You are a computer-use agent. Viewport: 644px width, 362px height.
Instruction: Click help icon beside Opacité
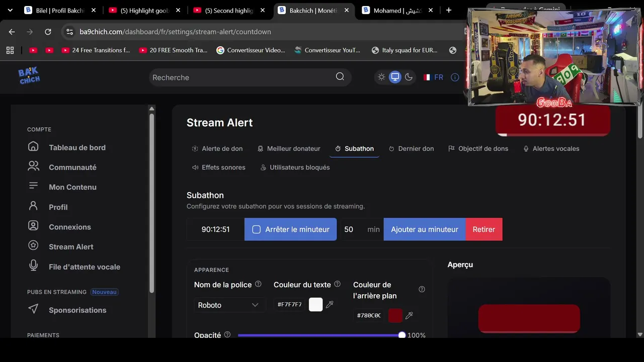coord(227,334)
